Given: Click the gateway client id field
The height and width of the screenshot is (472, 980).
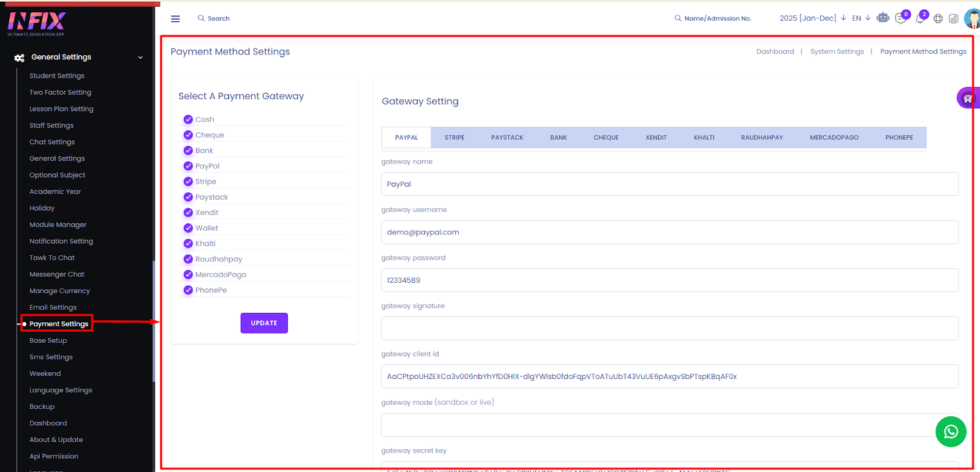Looking at the screenshot, I should [x=669, y=376].
